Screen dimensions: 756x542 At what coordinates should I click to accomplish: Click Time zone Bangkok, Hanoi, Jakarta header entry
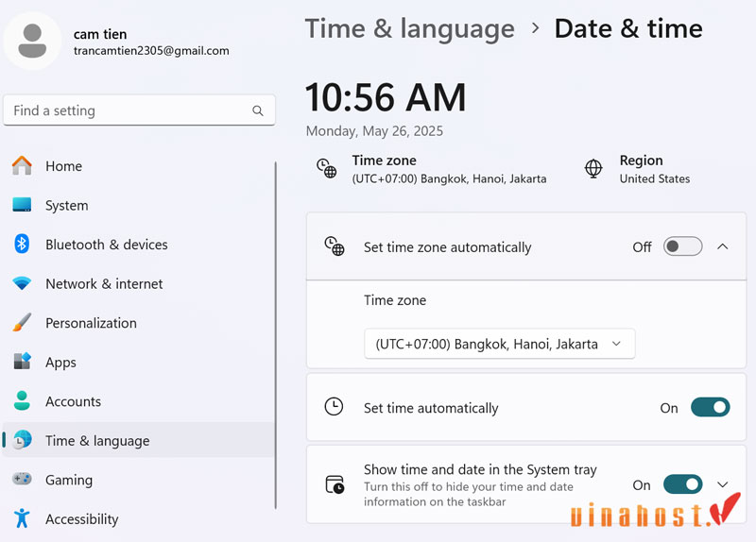[x=432, y=169]
